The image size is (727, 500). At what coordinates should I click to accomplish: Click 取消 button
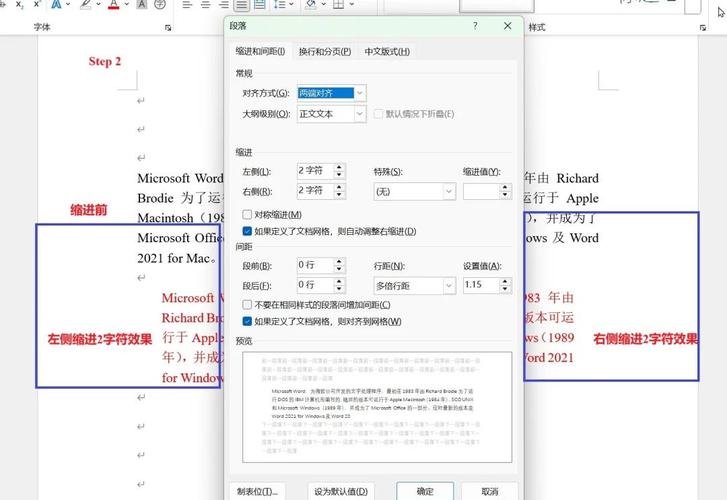(490, 491)
